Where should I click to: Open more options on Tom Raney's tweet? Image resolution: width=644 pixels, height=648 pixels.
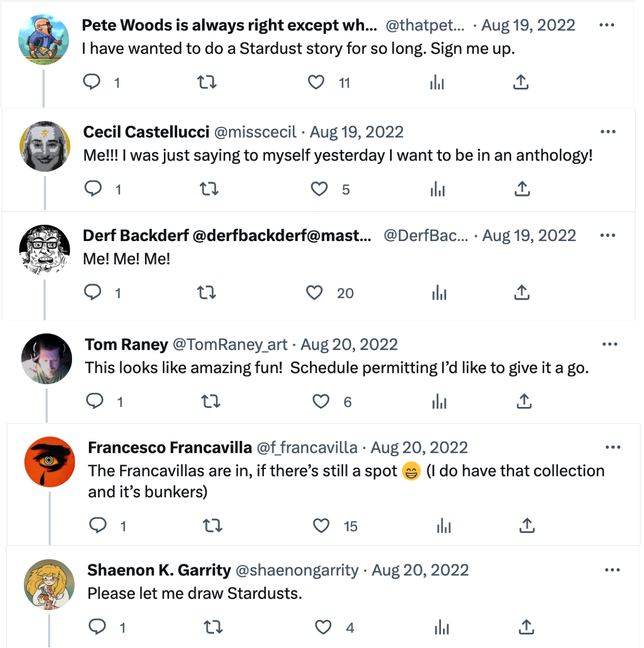pos(609,344)
